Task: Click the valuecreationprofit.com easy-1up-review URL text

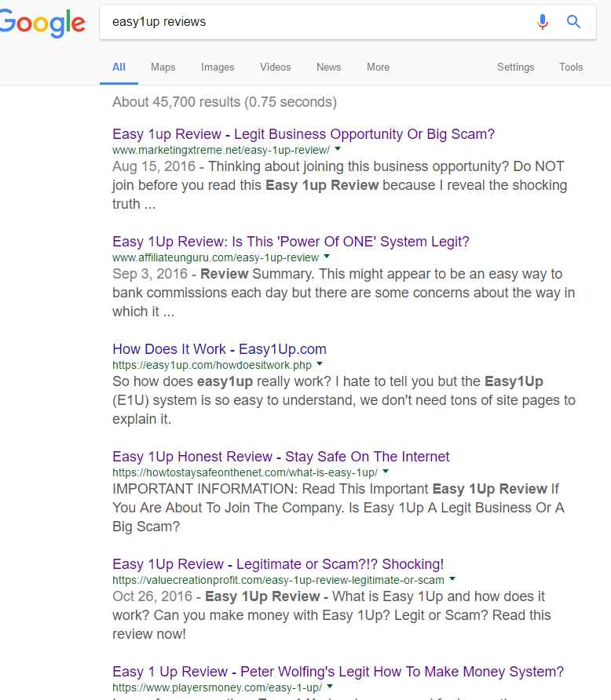Action: point(278,581)
